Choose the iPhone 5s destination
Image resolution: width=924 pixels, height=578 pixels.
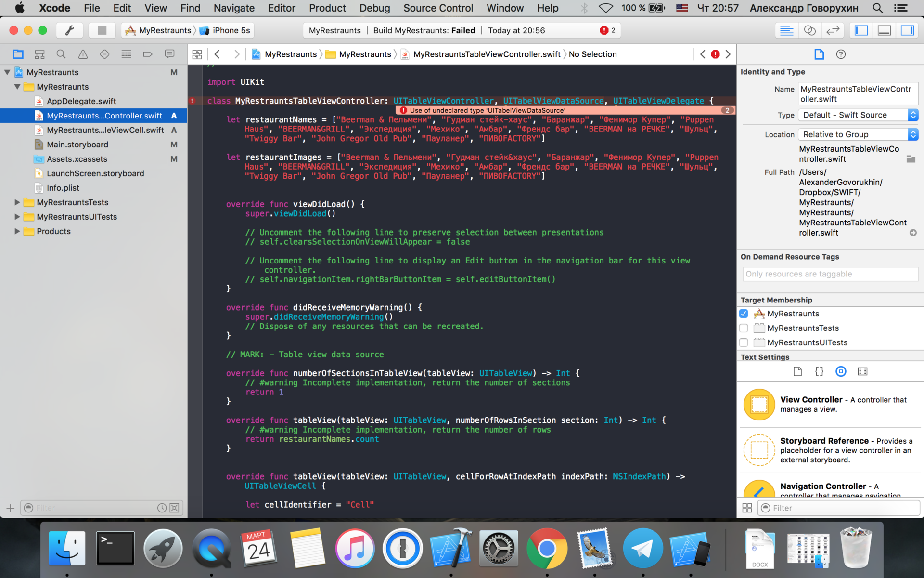(225, 30)
